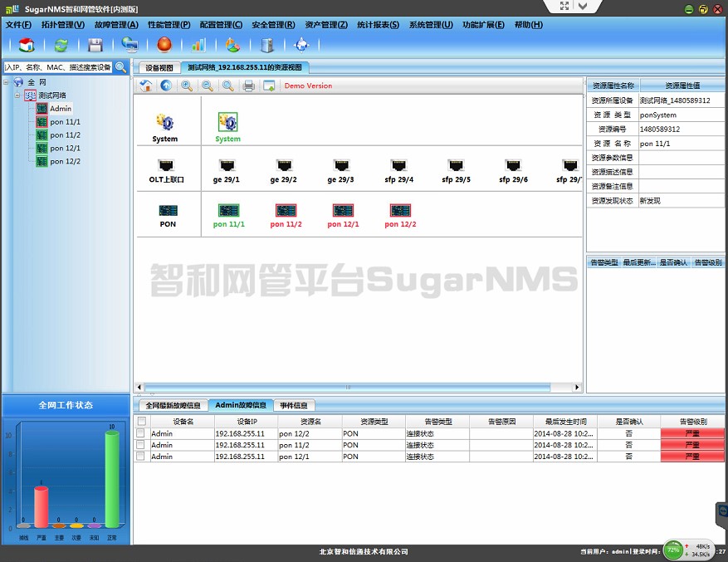
Task: Select the red pon 12/2 resource icon
Action: 400,210
